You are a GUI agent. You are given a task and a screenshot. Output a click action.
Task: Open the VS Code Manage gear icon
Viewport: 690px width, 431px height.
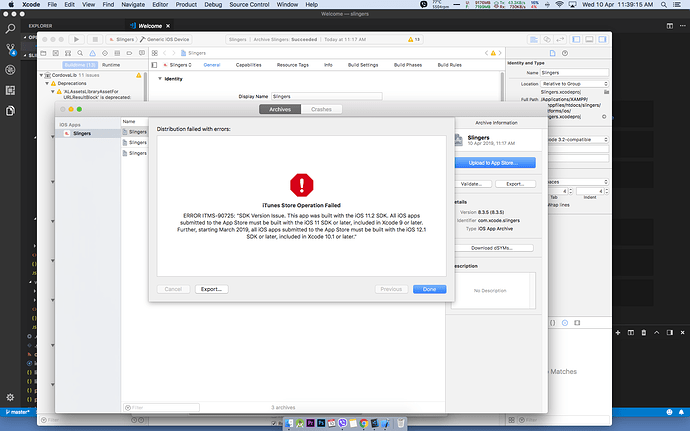(10, 397)
